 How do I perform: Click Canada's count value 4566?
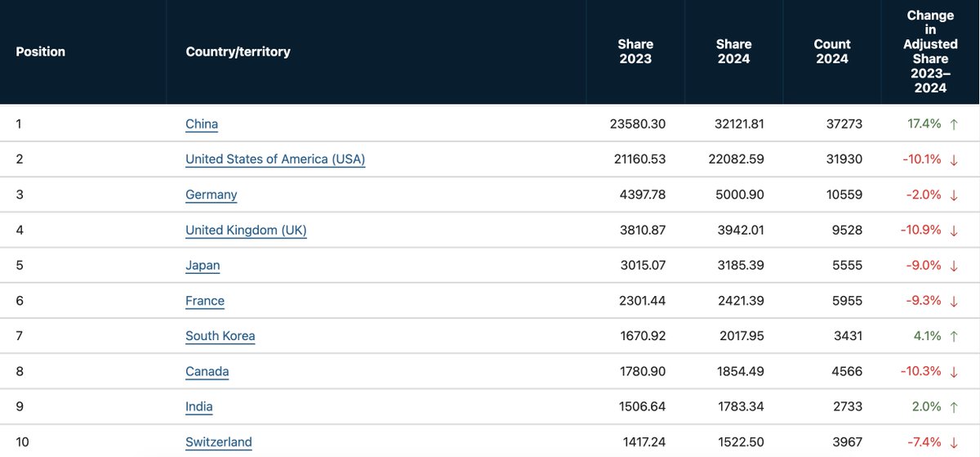tap(847, 371)
